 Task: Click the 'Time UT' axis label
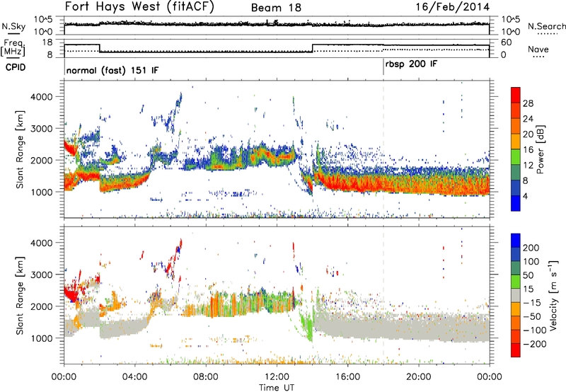point(277,387)
